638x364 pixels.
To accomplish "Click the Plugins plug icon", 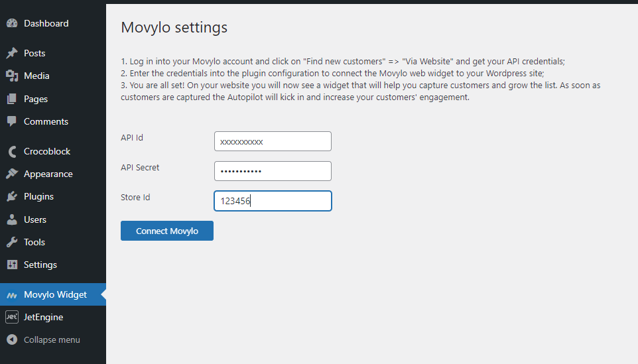I will [12, 196].
